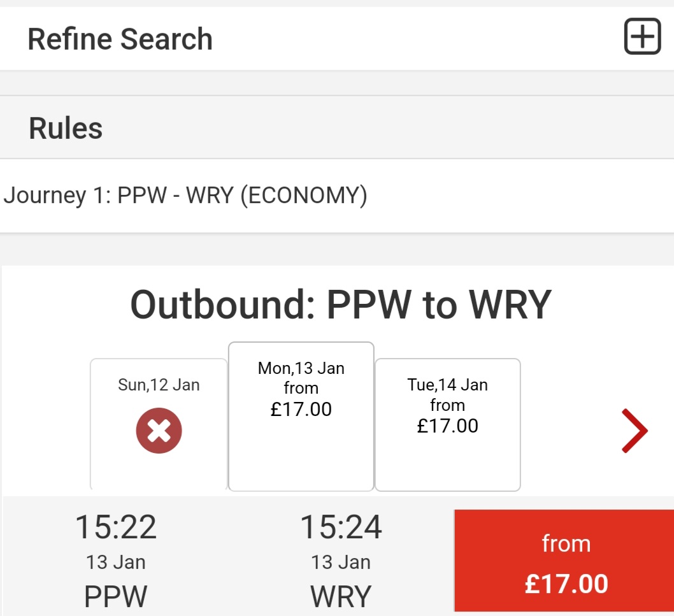Open the Refine Search heading

click(120, 39)
